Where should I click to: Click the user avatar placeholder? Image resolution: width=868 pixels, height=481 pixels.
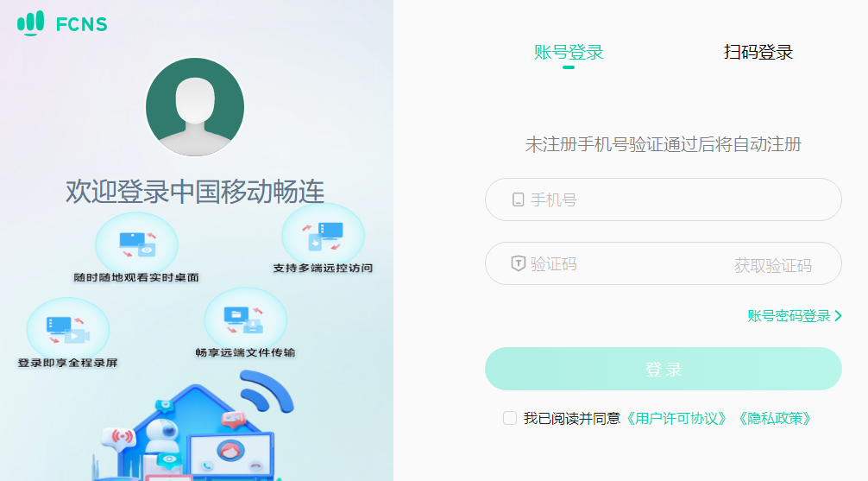point(195,107)
